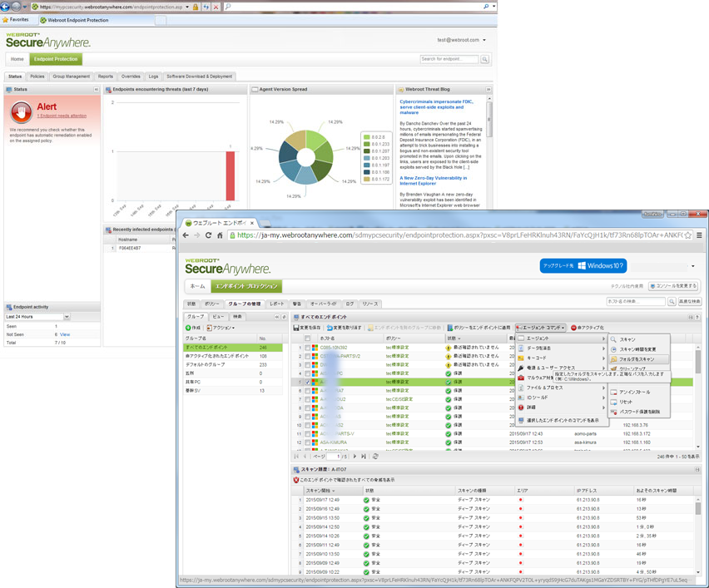Click '1 Endpoint needs attention' link in IE window
This screenshot has width=709, height=588.
[62, 116]
